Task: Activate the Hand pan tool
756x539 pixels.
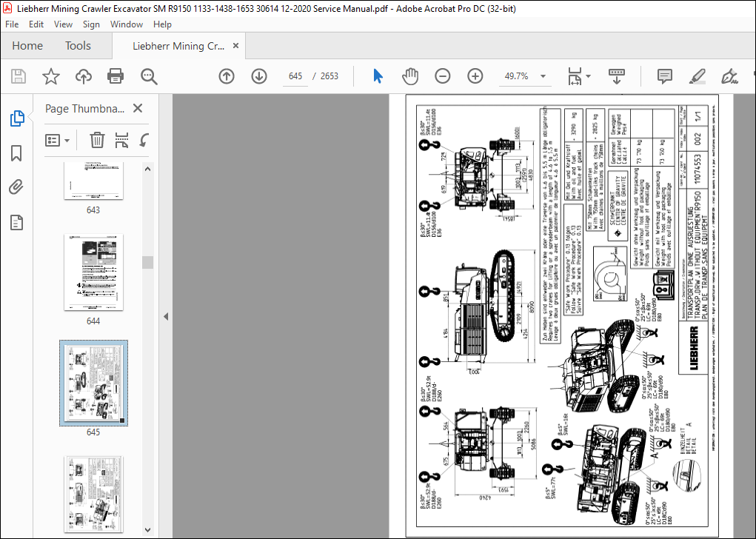Action: point(409,76)
